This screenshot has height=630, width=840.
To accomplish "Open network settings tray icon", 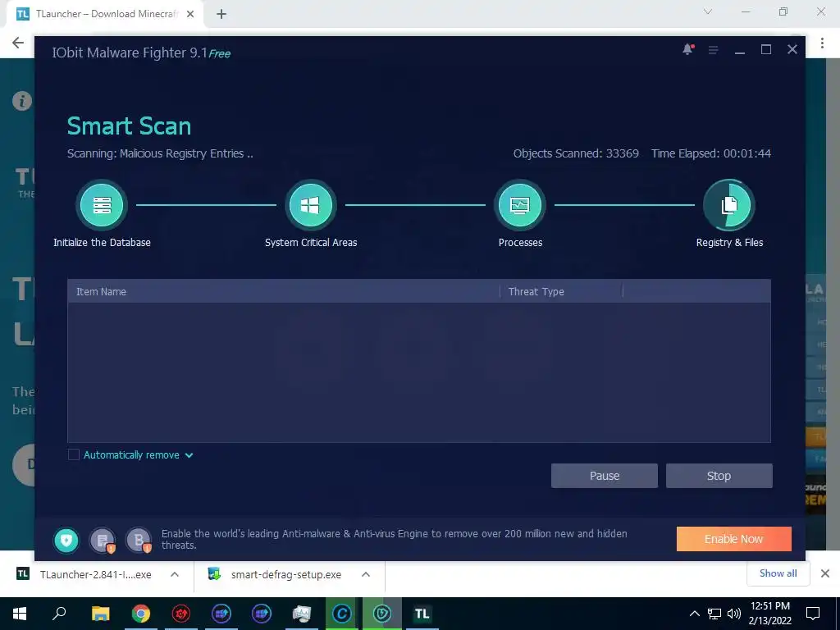I will pos(714,614).
